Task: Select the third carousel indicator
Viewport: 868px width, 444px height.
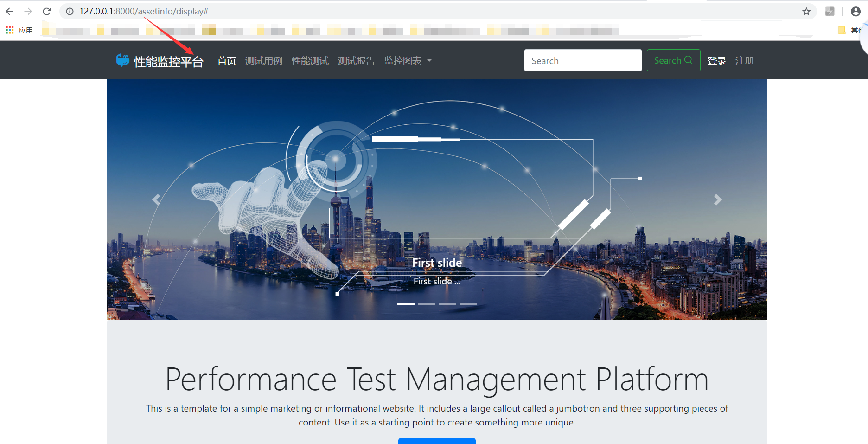Action: tap(447, 304)
